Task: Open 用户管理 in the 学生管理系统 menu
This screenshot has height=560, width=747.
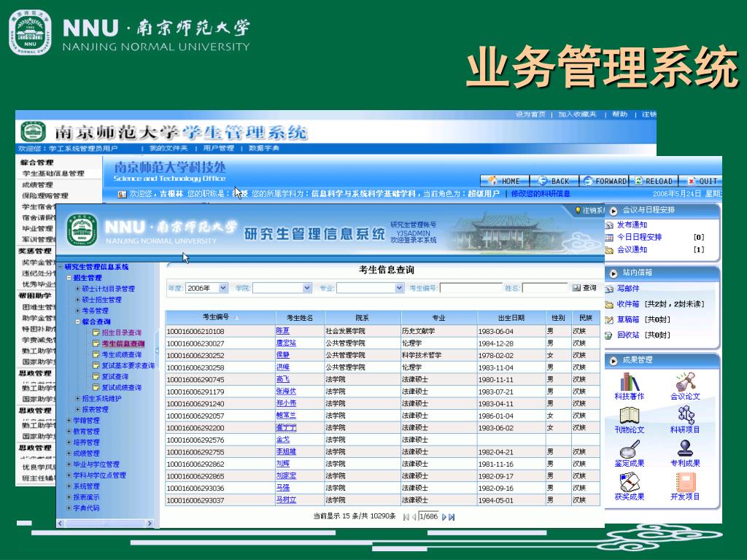Action: pyautogui.click(x=219, y=148)
